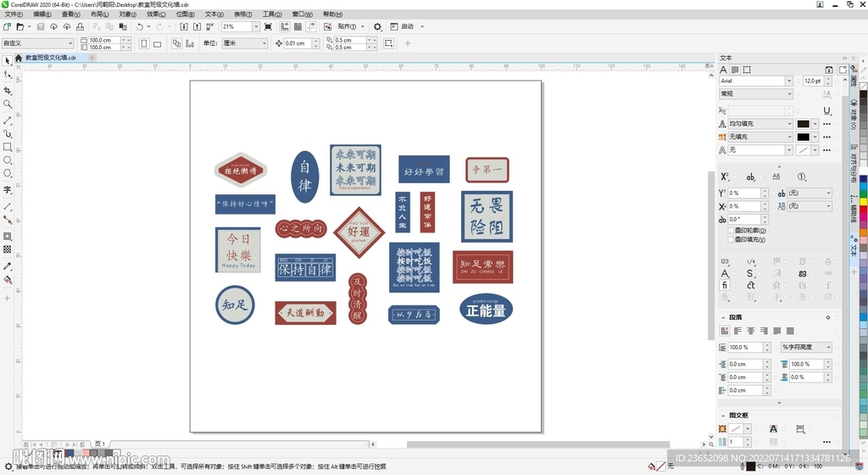Select 页 1 page tab
Image resolution: width=868 pixels, height=475 pixels.
coord(100,444)
